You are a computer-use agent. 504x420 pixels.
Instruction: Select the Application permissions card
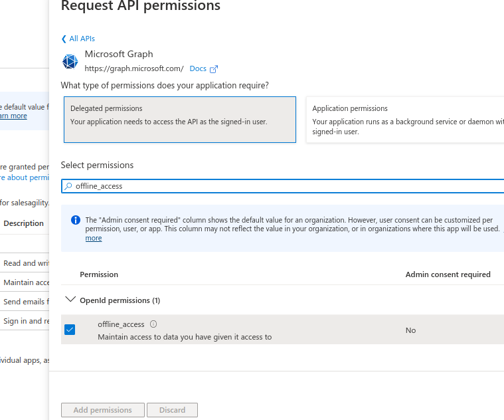point(405,120)
